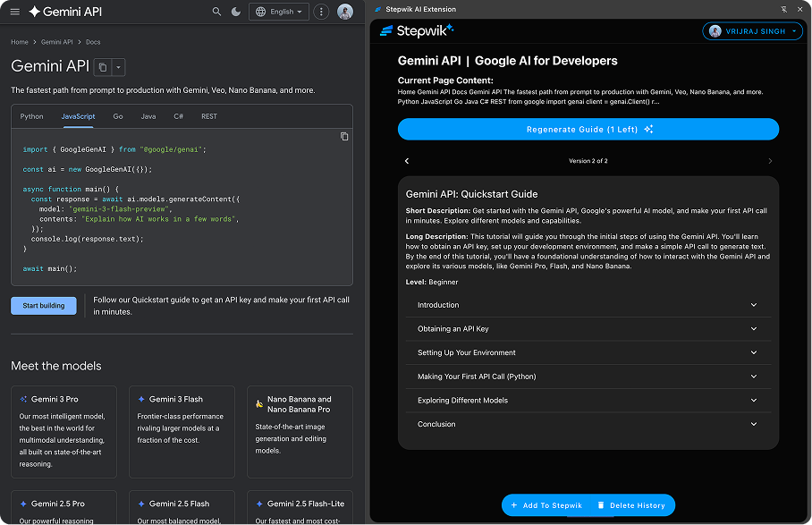Image resolution: width=812 pixels, height=525 pixels.
Task: Copy page icon beside Gemini API title
Action: click(103, 67)
